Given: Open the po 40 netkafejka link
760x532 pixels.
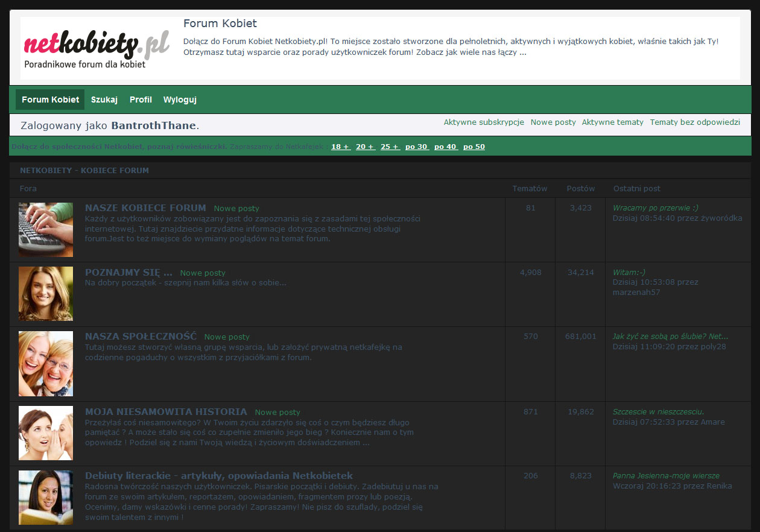Looking at the screenshot, I should coord(446,147).
